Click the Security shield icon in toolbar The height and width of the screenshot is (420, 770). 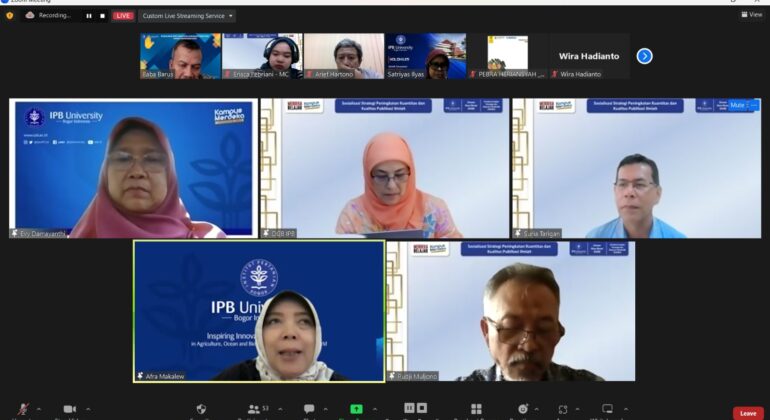pyautogui.click(x=201, y=409)
